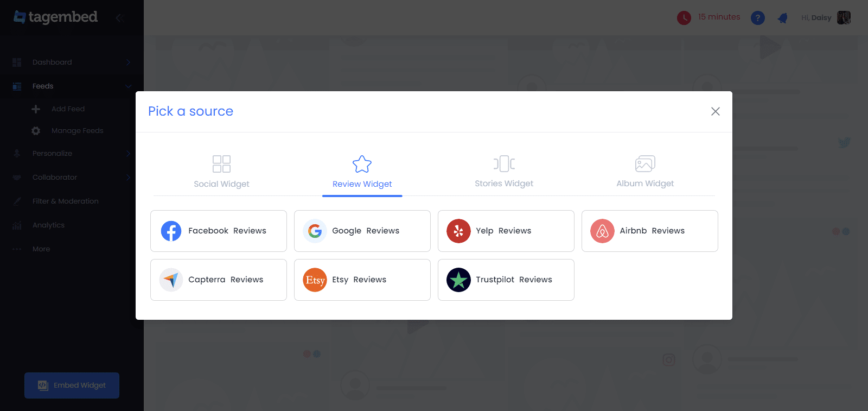Click the Dashboard sidebar icon
The height and width of the screenshot is (411, 868).
pyautogui.click(x=17, y=62)
